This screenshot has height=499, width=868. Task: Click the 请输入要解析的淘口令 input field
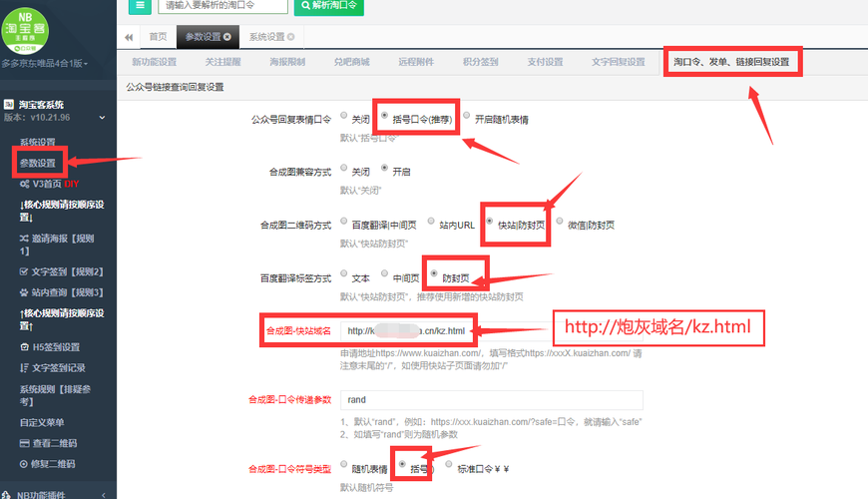coord(223,6)
